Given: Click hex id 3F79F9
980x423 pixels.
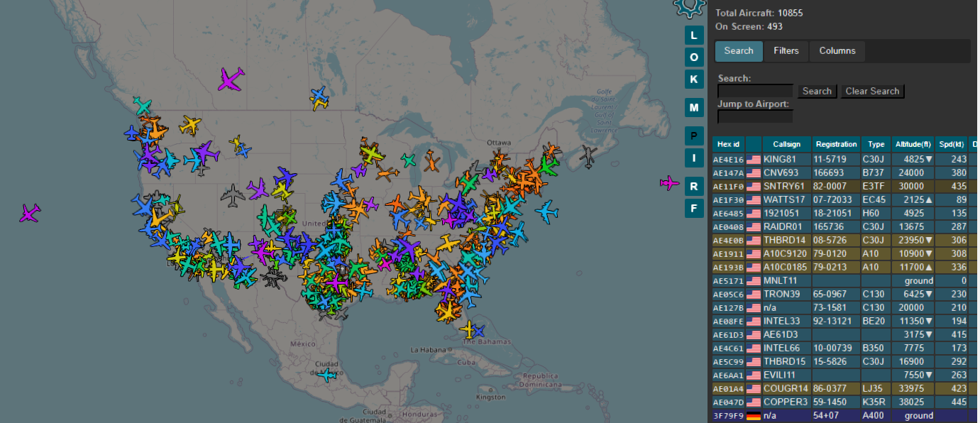Looking at the screenshot, I should [728, 415].
